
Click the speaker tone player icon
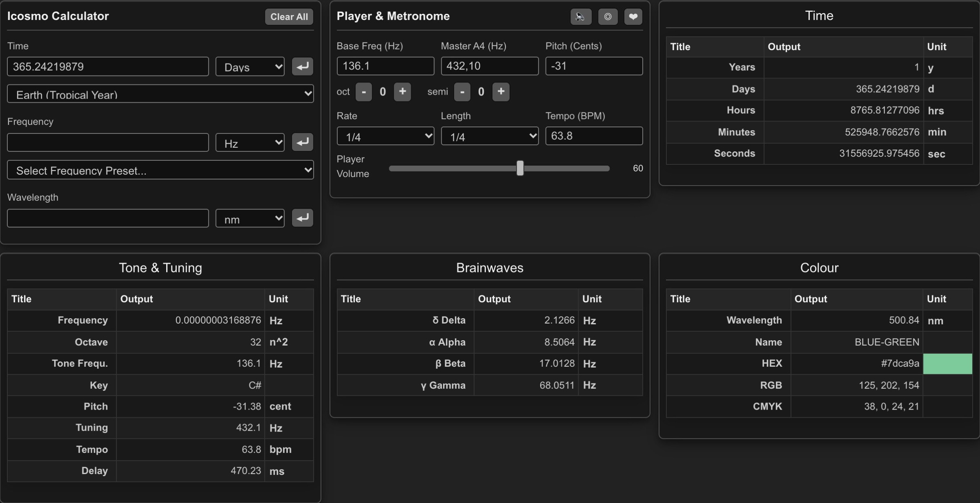(x=581, y=17)
